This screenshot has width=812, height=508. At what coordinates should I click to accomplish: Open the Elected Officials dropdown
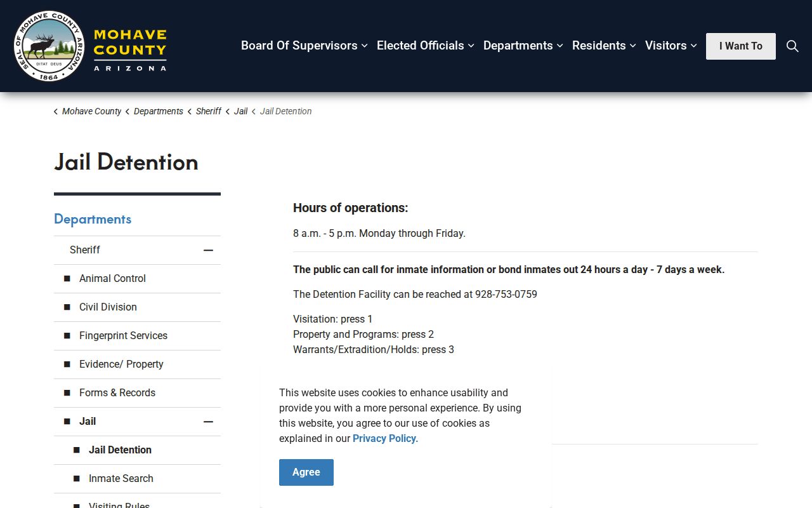pyautogui.click(x=426, y=46)
